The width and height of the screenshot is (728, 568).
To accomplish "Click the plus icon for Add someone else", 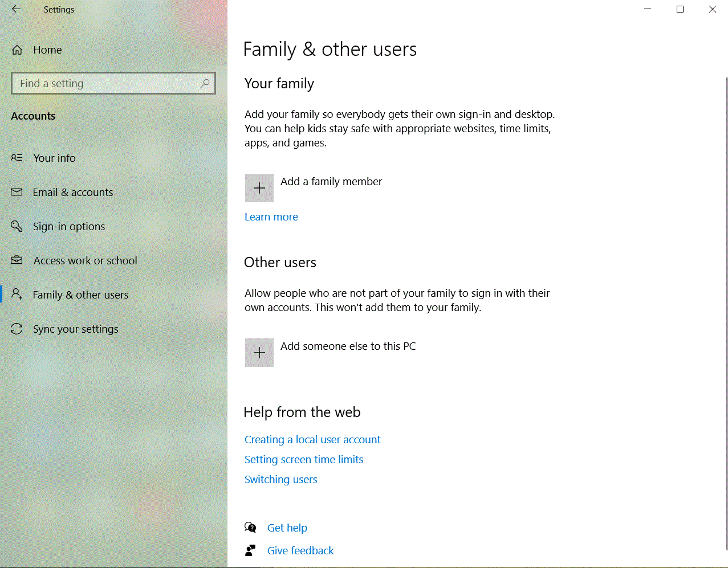I will coord(259,353).
